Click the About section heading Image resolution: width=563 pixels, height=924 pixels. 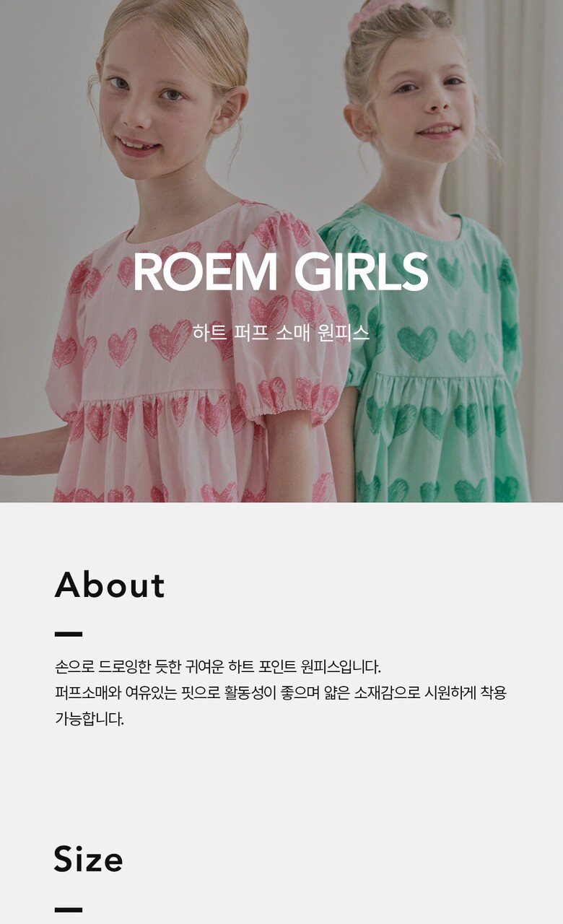click(110, 585)
